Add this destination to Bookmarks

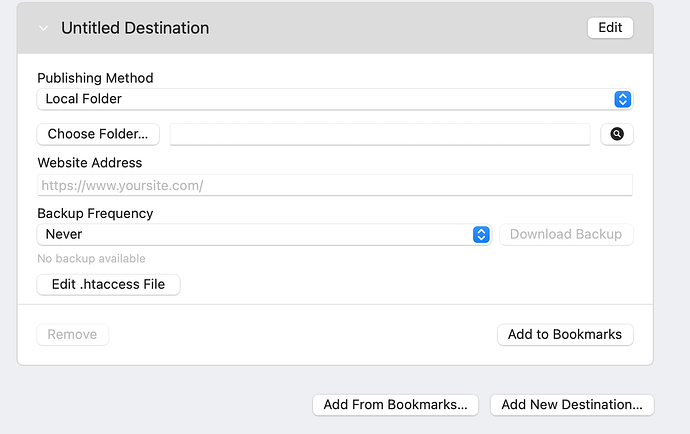pos(565,335)
